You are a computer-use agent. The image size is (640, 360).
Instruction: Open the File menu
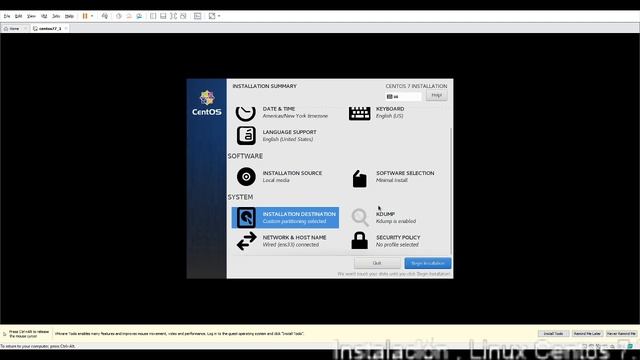point(7,16)
